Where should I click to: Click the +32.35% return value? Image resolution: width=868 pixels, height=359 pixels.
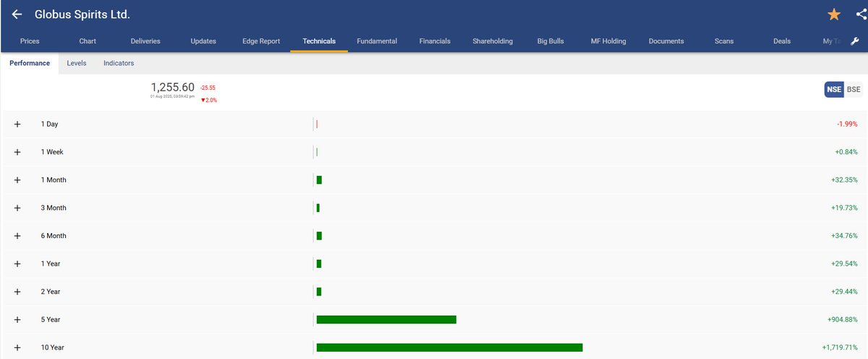pyautogui.click(x=845, y=180)
